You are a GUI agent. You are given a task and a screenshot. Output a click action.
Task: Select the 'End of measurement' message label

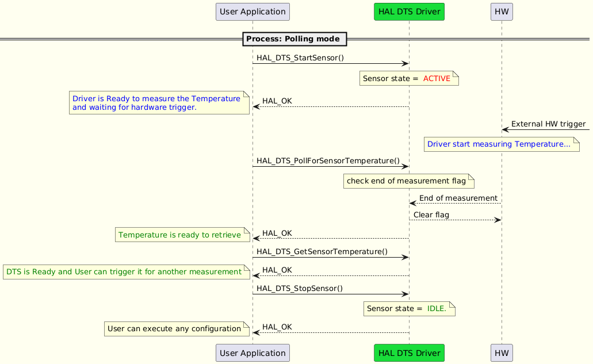[458, 198]
